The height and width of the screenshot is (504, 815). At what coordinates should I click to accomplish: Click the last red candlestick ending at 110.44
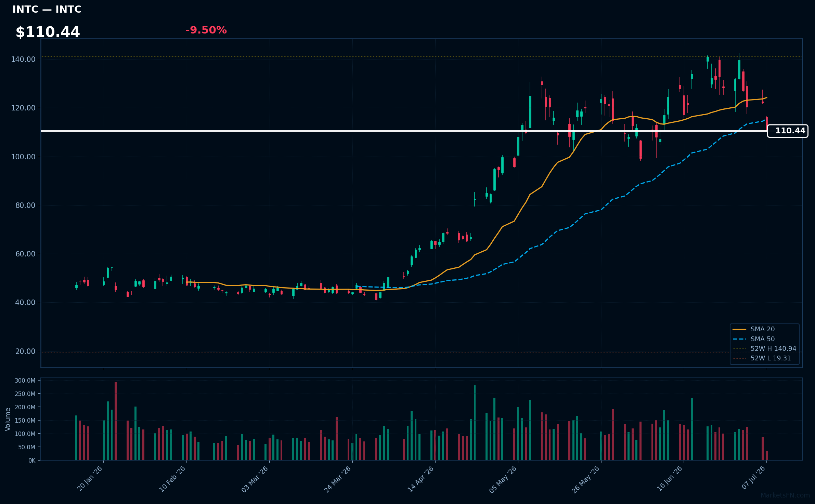coord(767,124)
